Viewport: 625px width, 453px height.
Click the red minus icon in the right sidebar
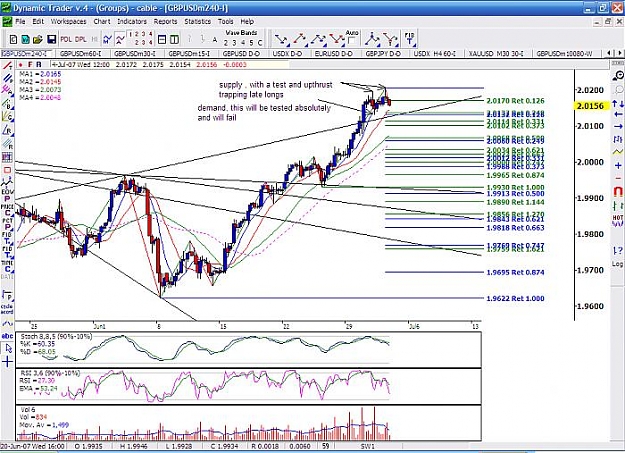[618, 178]
